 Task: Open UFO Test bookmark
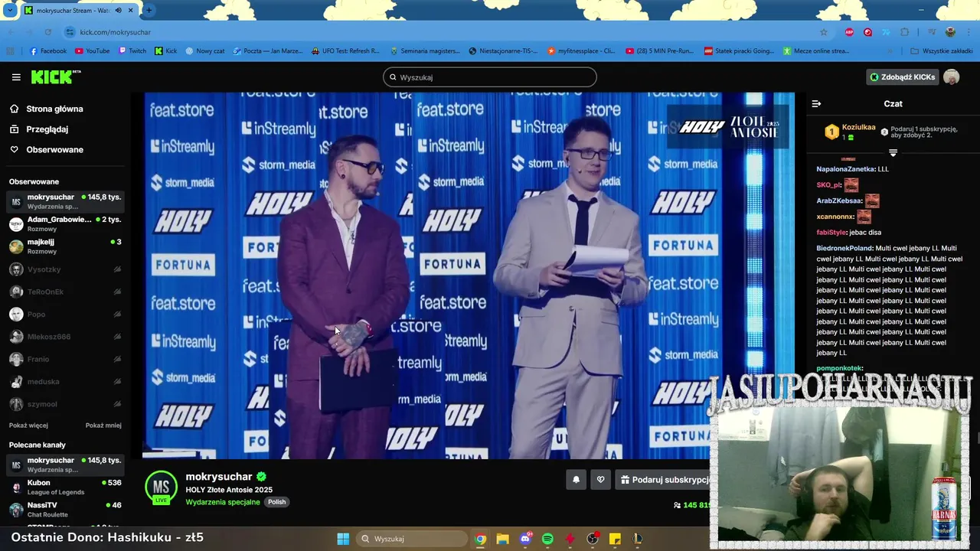pyautogui.click(x=345, y=51)
